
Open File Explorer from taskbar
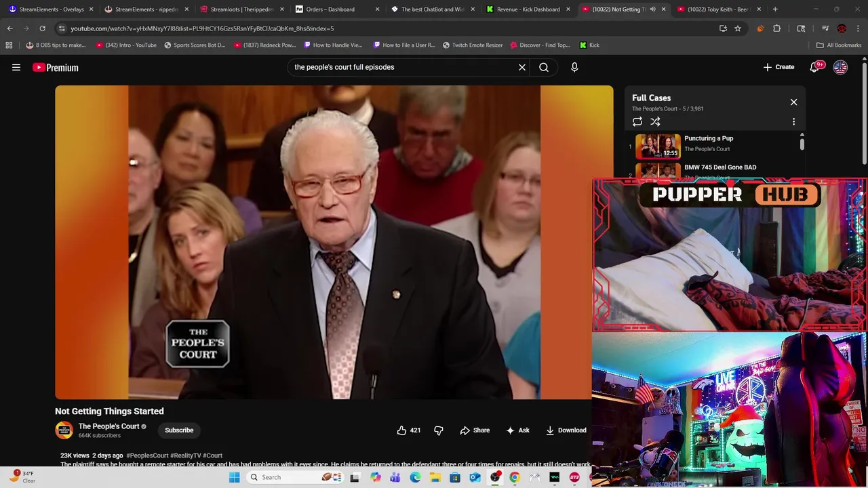coord(435,477)
